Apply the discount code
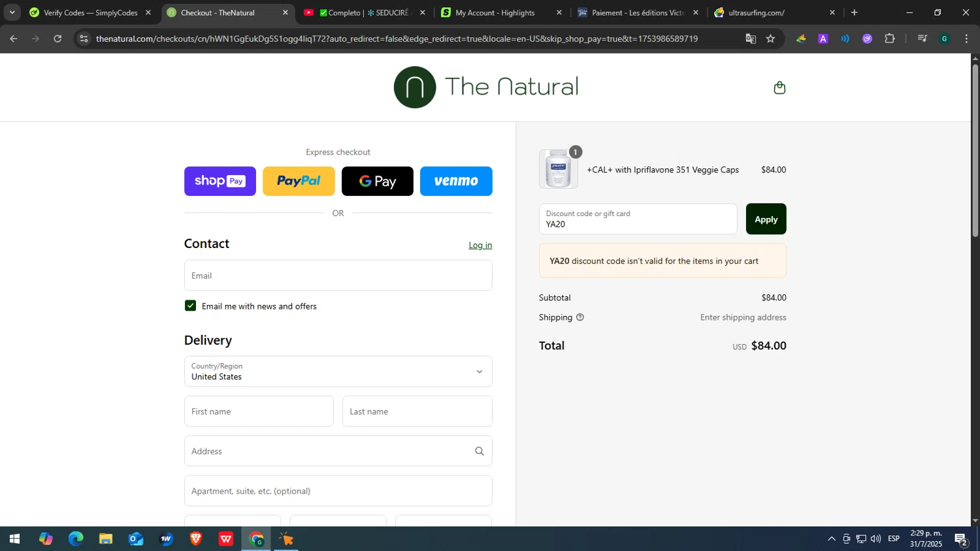This screenshot has height=551, width=980. (766, 219)
